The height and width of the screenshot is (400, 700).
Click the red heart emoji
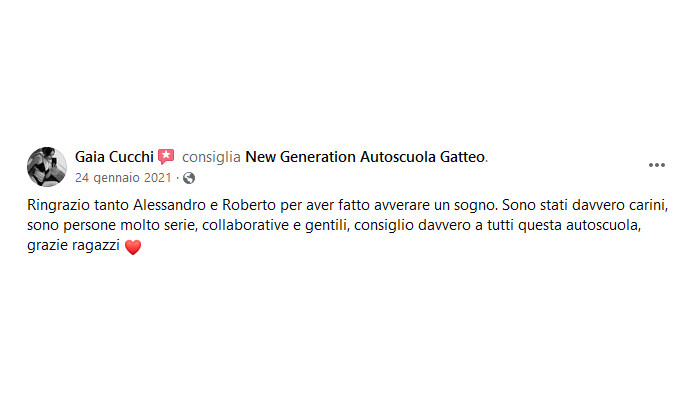pyautogui.click(x=133, y=247)
